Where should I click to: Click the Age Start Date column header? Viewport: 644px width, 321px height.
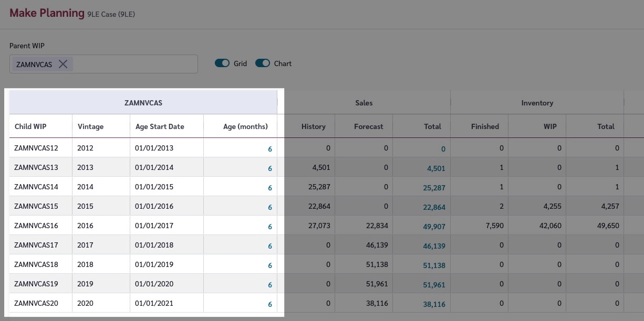[x=160, y=126]
